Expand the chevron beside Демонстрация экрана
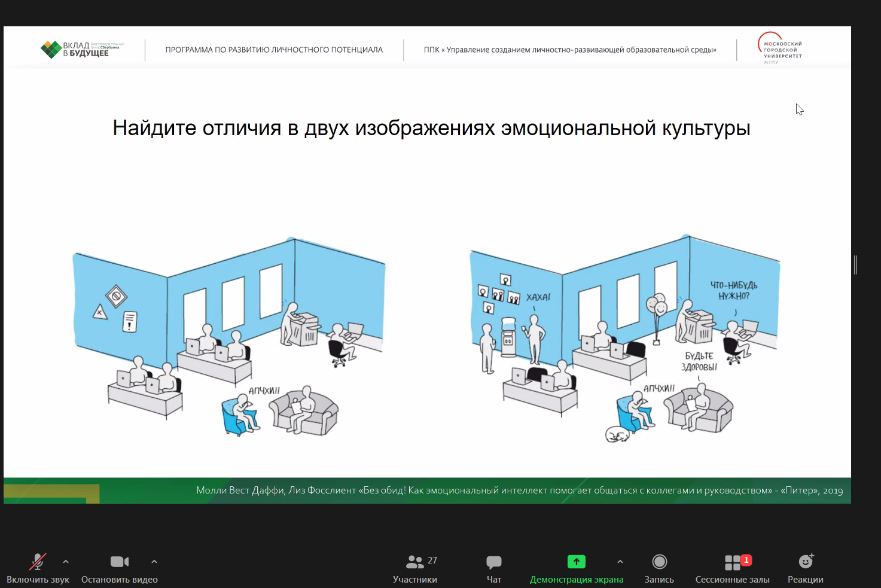Viewport: 881px width, 588px height. (x=620, y=562)
